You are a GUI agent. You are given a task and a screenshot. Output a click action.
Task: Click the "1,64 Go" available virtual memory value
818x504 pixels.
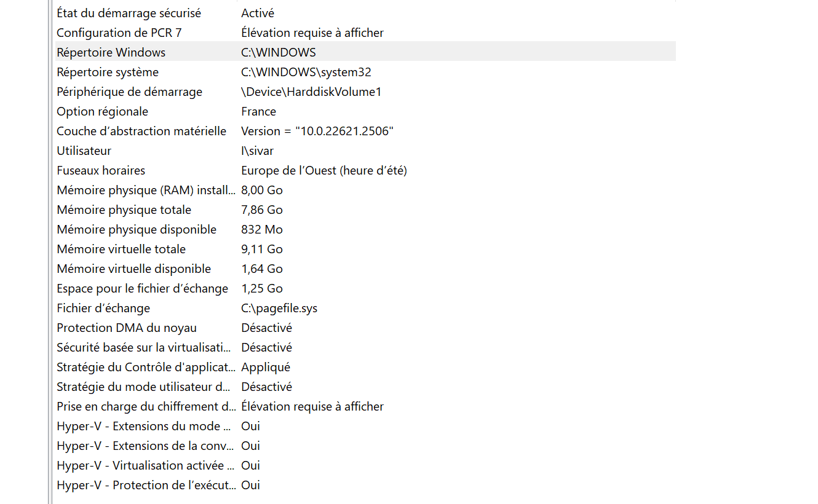[x=262, y=269]
